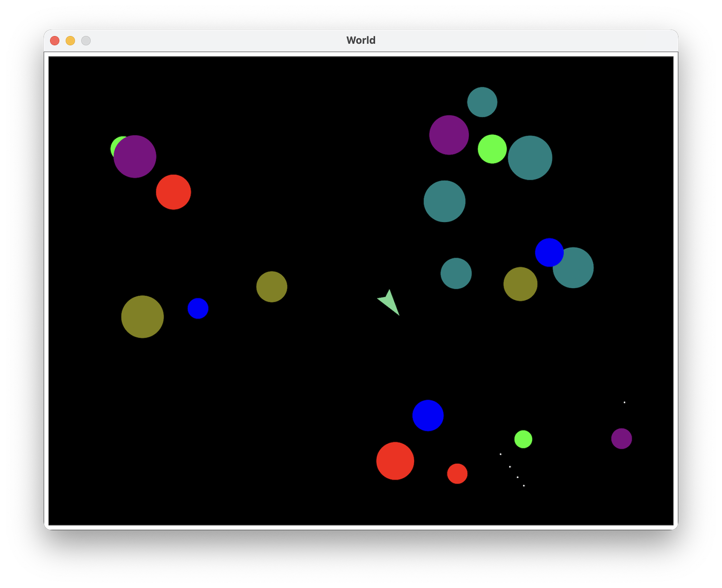Click the small teal circle nearest the spaceship
This screenshot has height=588, width=722.
point(456,273)
